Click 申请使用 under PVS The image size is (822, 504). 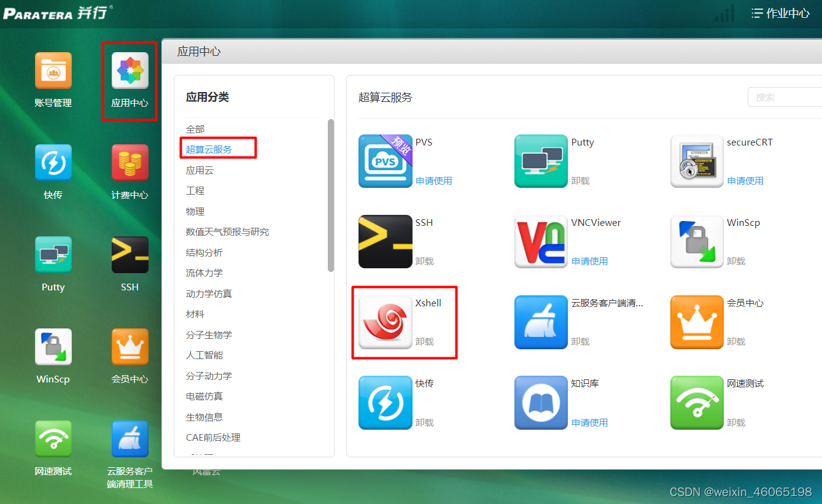(x=433, y=180)
